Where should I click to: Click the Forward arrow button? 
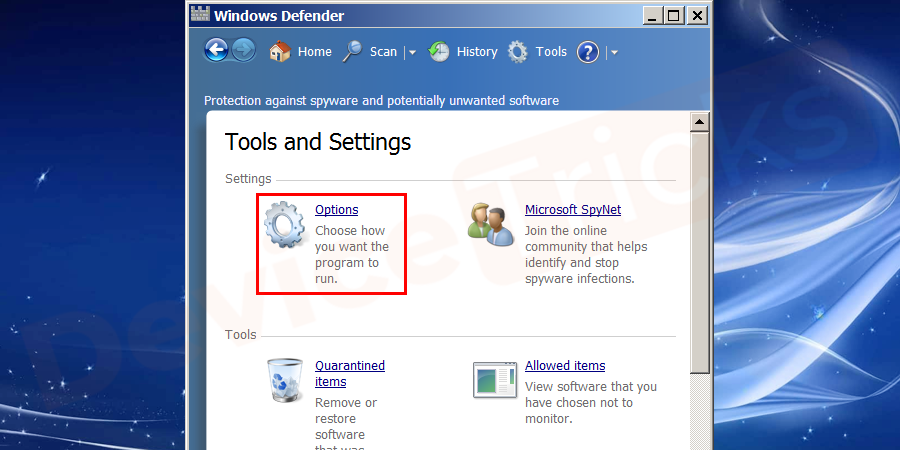click(x=243, y=51)
